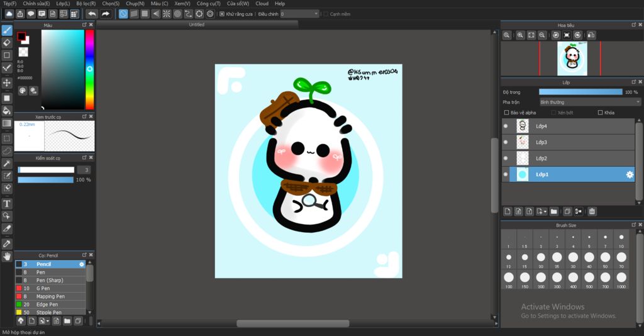Select the Text tool

click(7, 204)
